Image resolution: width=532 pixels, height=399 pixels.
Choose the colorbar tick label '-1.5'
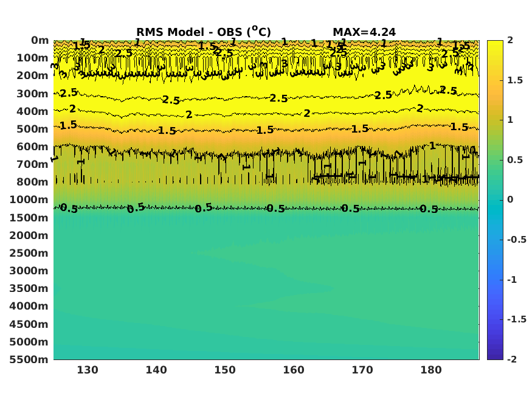coord(517,319)
